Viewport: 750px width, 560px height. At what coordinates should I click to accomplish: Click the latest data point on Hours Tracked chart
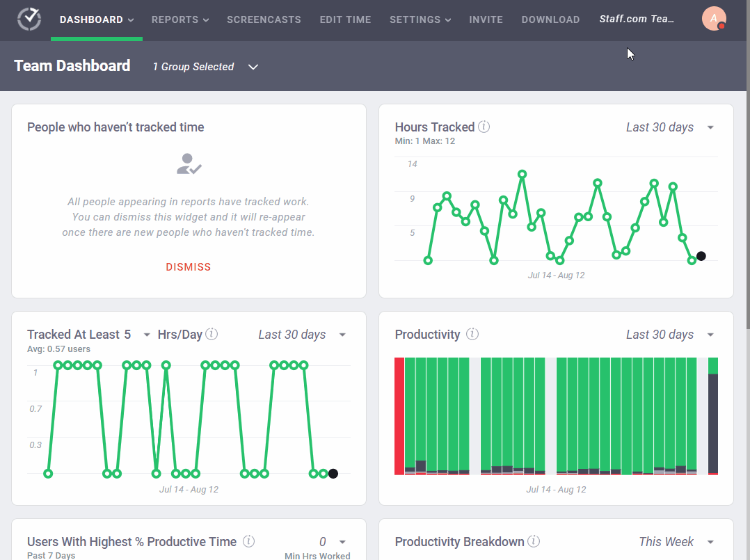(x=701, y=256)
